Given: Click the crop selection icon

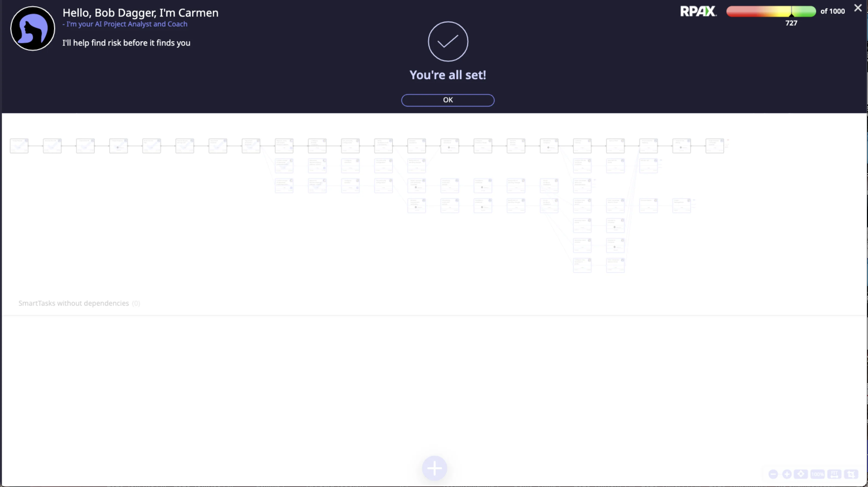Looking at the screenshot, I should coord(851,474).
